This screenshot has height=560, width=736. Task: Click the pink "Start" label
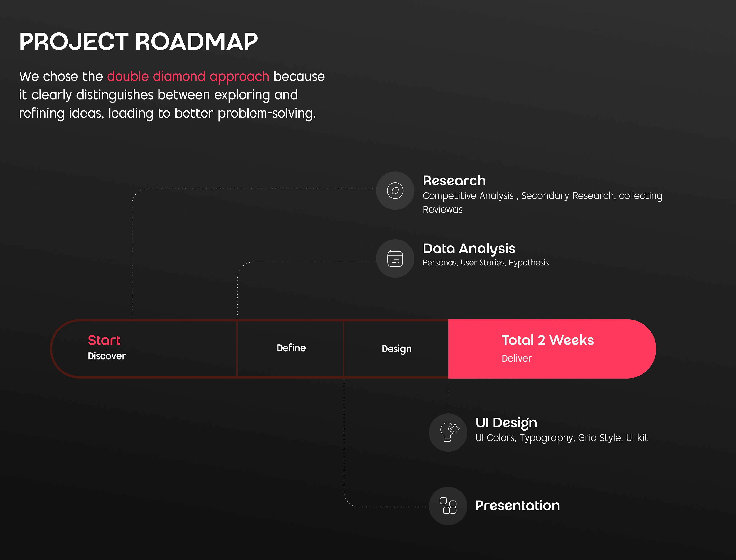click(x=104, y=340)
